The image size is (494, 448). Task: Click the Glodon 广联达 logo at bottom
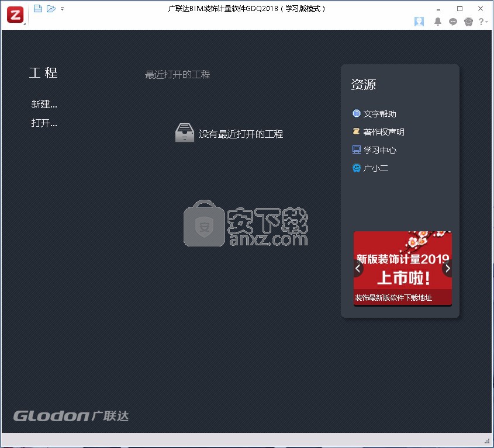pos(71,416)
